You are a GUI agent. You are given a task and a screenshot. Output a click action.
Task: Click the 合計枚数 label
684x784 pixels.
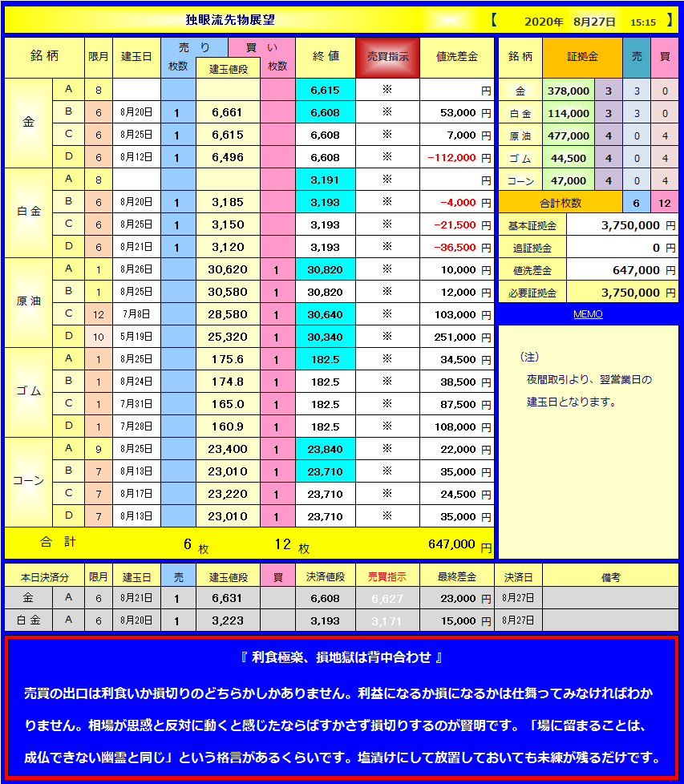[561, 203]
